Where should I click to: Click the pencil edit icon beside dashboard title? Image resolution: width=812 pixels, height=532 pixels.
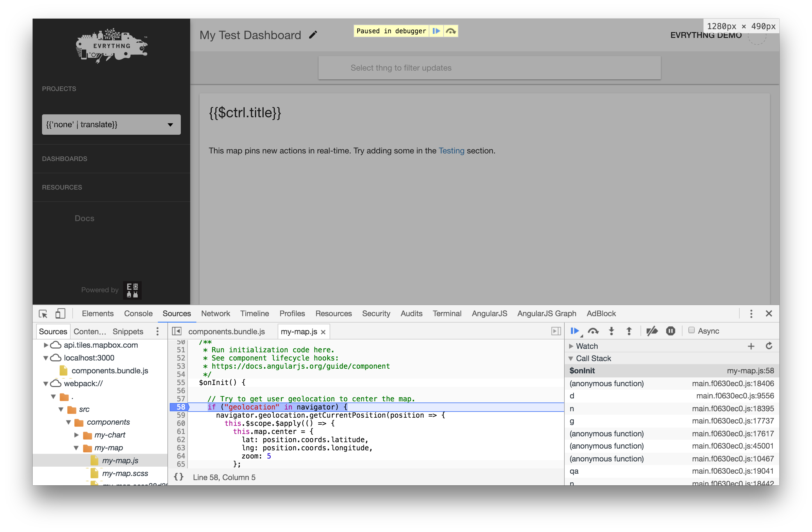(313, 35)
